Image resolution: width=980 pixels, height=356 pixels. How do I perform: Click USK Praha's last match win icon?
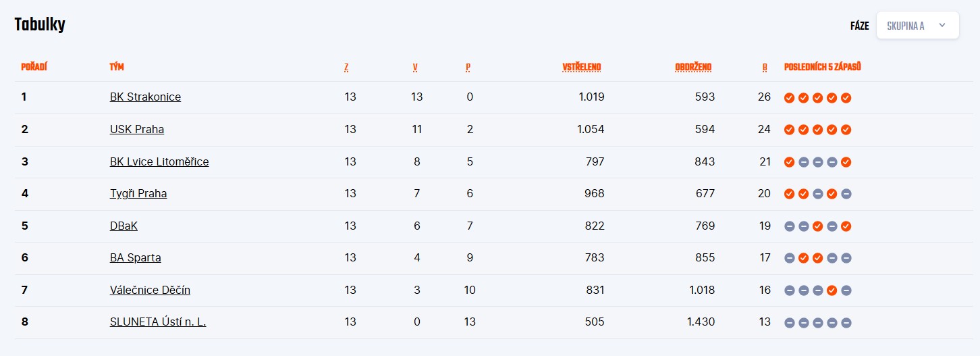coord(846,130)
